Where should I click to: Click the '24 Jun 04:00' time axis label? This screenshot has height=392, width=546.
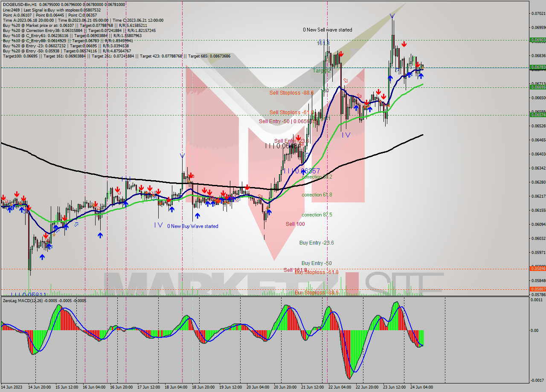coord(421,387)
